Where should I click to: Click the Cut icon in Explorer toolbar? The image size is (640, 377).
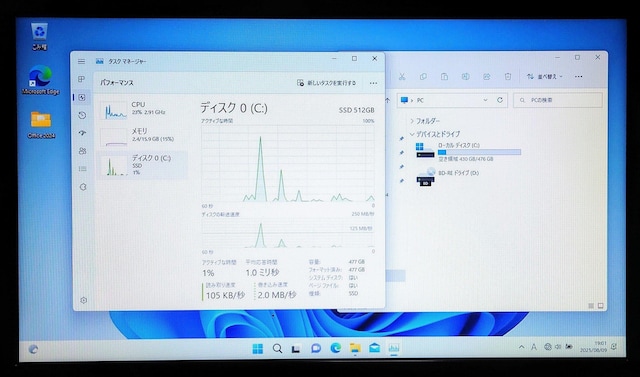(x=402, y=76)
